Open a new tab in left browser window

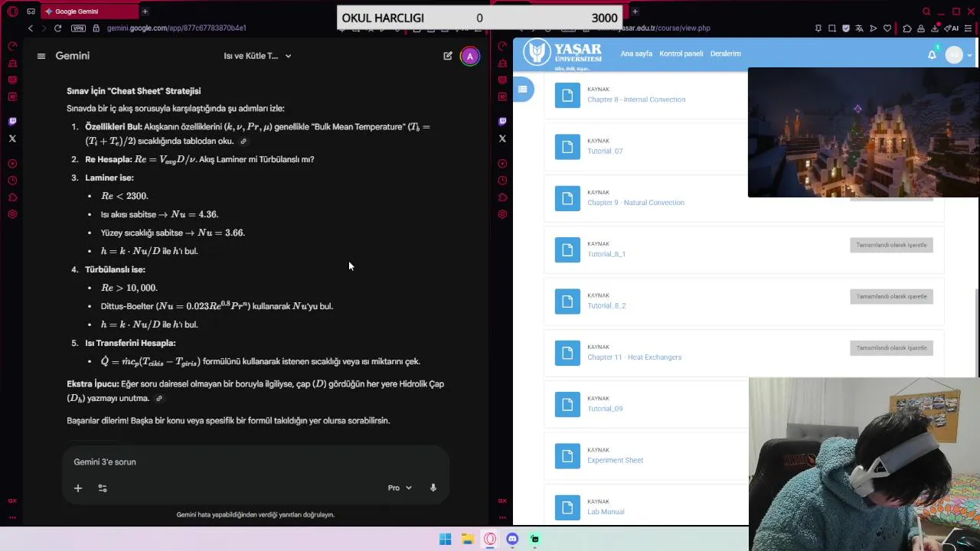145,11
